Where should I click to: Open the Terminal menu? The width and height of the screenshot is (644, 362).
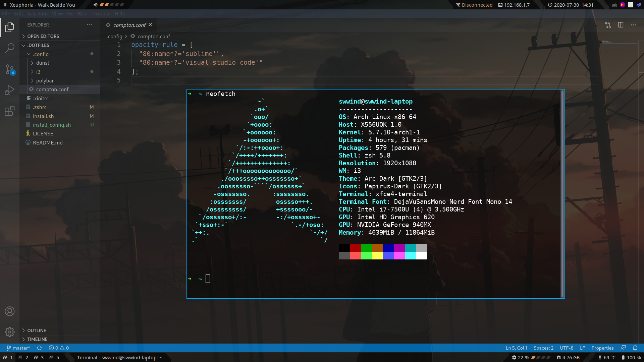coord(100,14)
